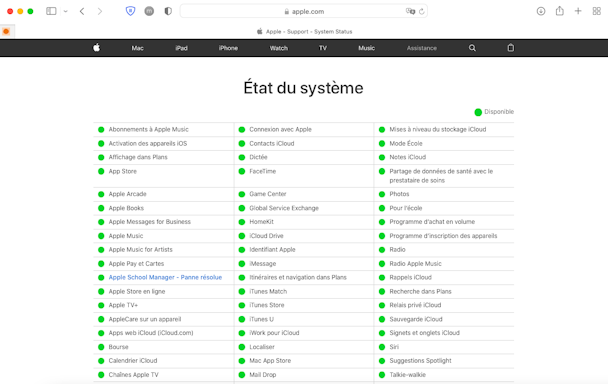The height and width of the screenshot is (384, 608).
Task: Click the Connexion avec Apple entry
Action: tap(280, 129)
